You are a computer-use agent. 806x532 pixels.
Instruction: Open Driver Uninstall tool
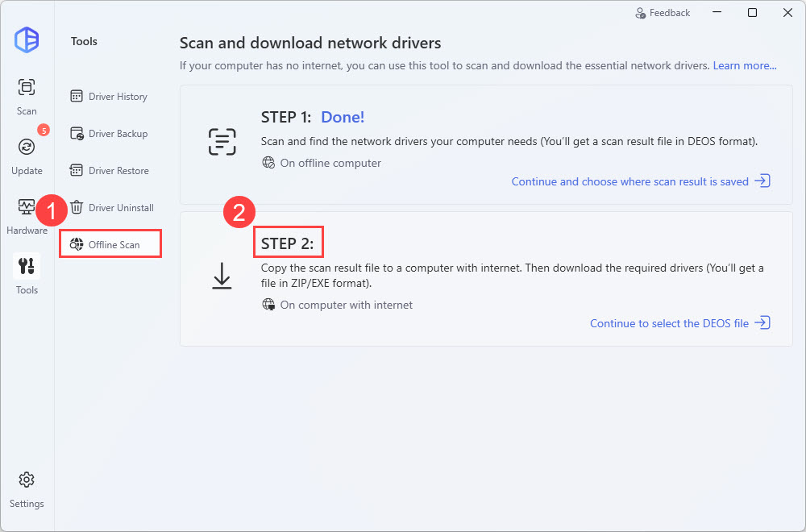click(x=112, y=208)
